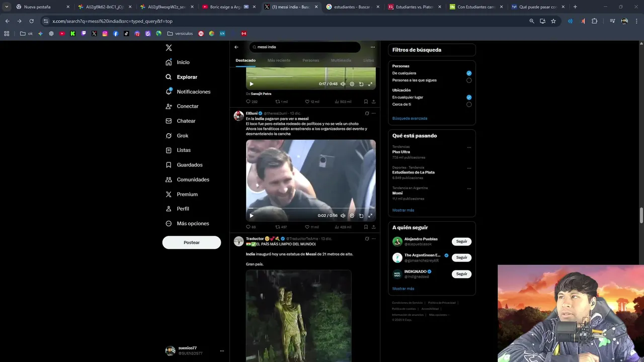Play the ElBuni Messi video
This screenshot has width=644, height=362.
(252, 216)
